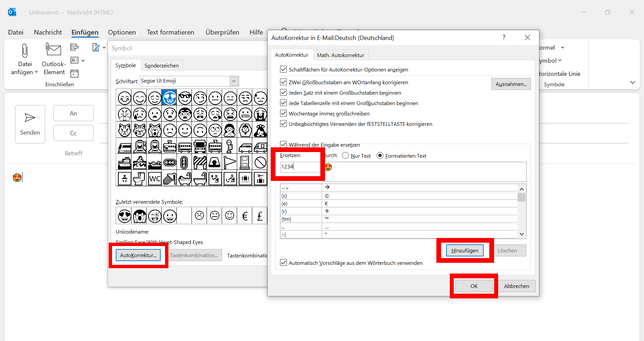Choose heart-eyes emoji in recently used symbols
Screen dimensions: 644x341
[x=124, y=216]
